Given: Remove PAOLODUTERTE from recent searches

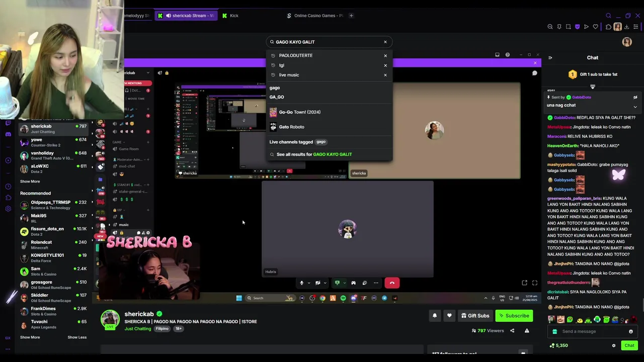Looking at the screenshot, I should click(x=385, y=56).
